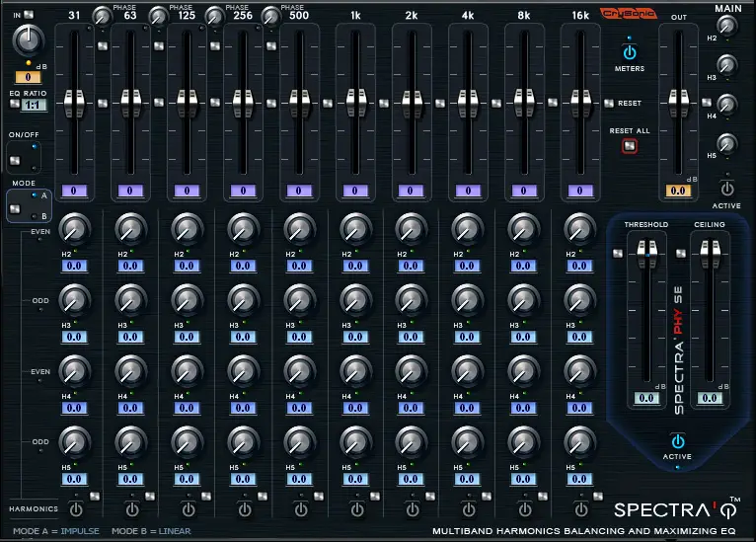Click the MAIN H4 knob
The width and height of the screenshot is (756, 542).
727,105
